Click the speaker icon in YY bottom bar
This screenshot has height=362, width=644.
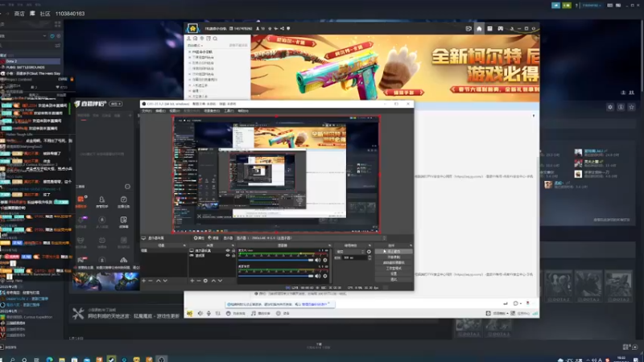[x=200, y=313]
